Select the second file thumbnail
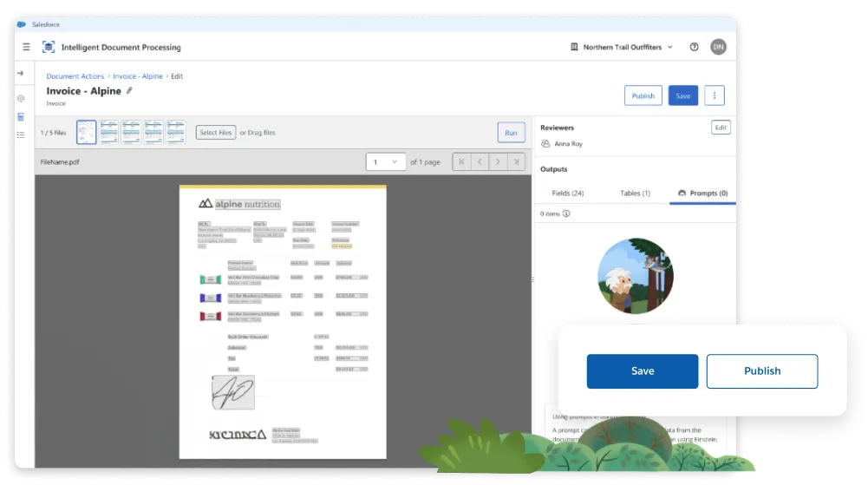This screenshot has height=485, width=868. pyautogui.click(x=109, y=133)
